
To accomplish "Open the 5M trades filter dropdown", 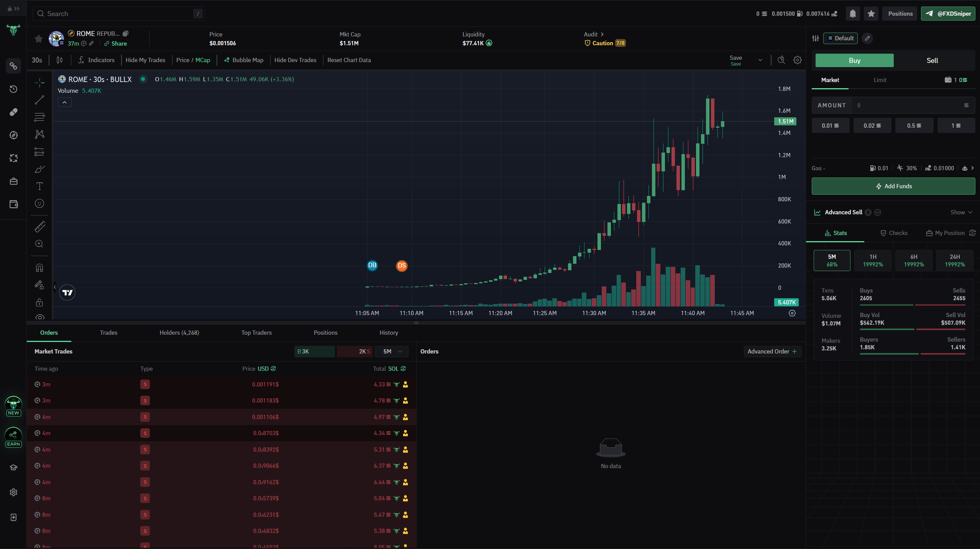I will pos(392,352).
